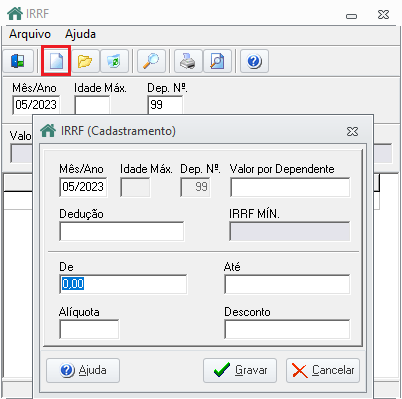402x399 pixels.
Task: Click the blue help question mark toolbar icon
Action: pyautogui.click(x=254, y=61)
